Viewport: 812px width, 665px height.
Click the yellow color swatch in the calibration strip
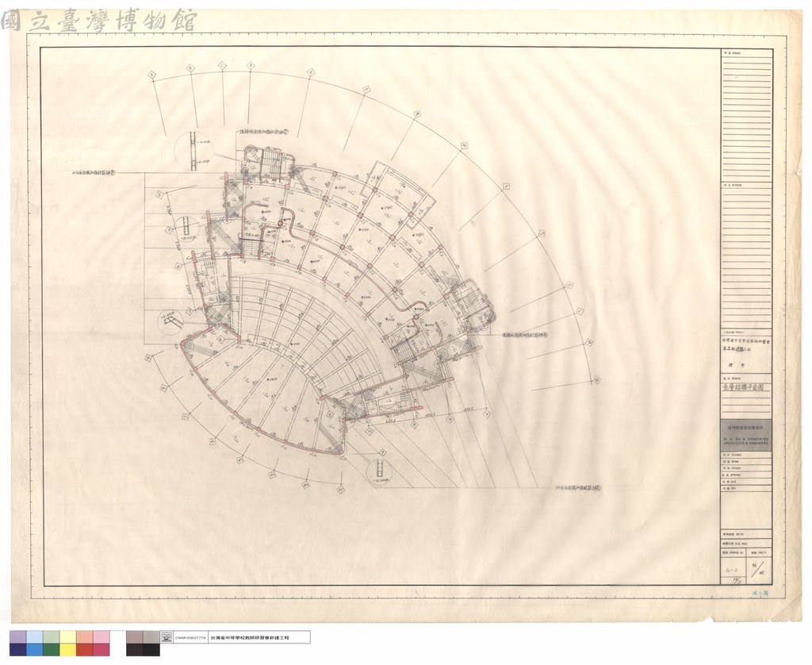point(68,649)
